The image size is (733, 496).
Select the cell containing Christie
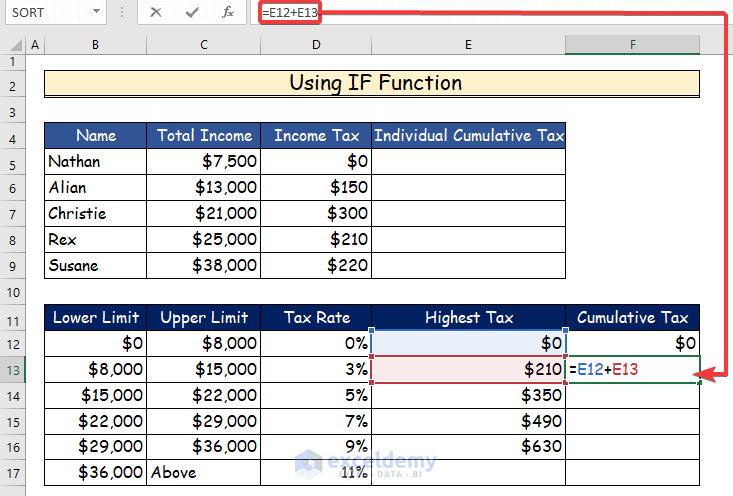[x=95, y=214]
